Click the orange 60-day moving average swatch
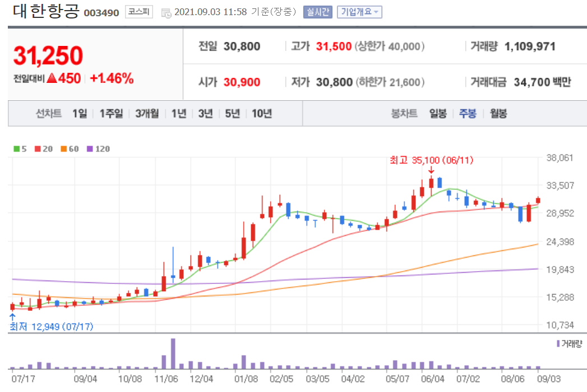 (64, 149)
